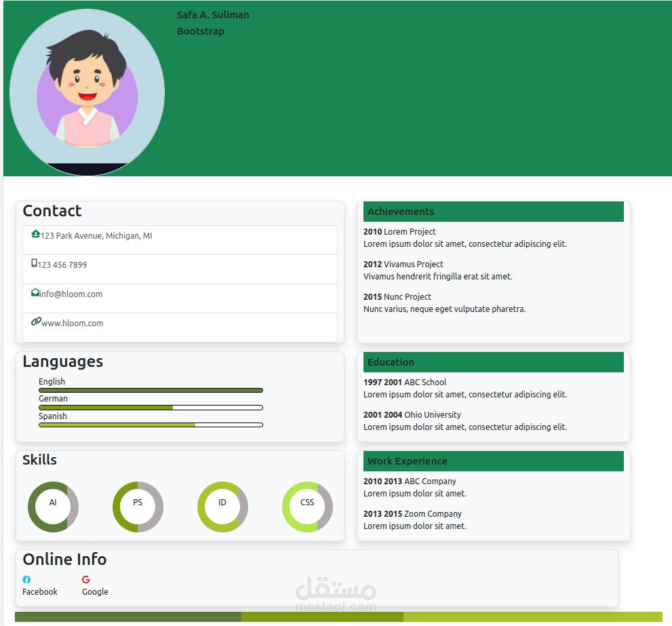Click the info@hloom.com email link
672x626 pixels.
(71, 294)
